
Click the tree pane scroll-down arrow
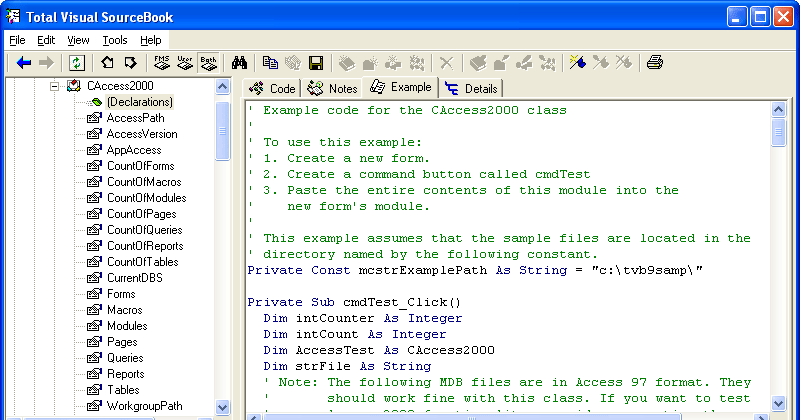[223, 407]
